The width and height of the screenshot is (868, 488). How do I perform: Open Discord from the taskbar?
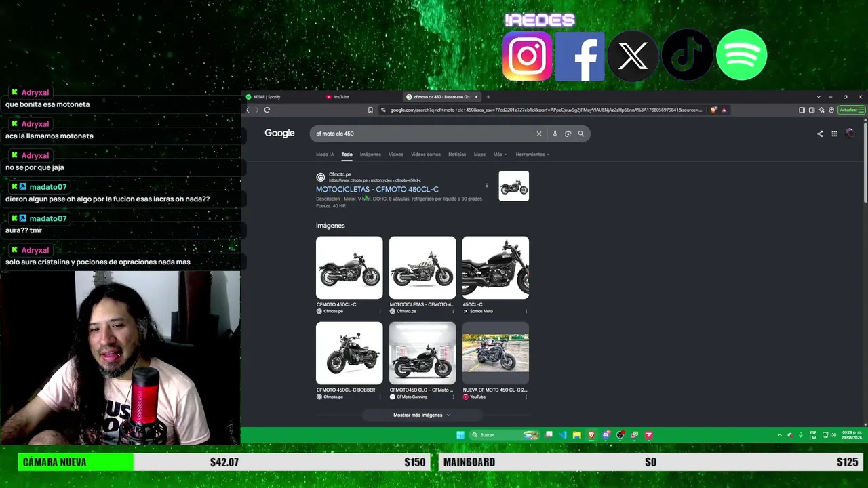click(606, 435)
